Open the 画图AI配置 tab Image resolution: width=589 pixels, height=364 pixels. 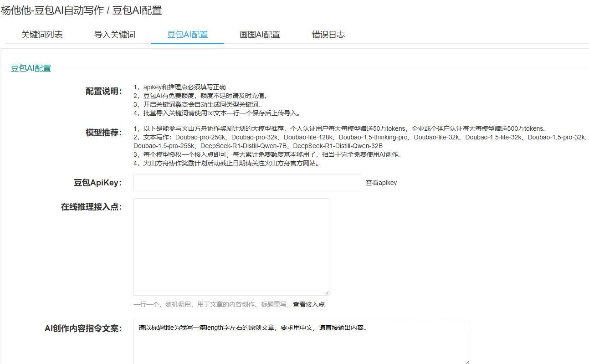tap(260, 35)
